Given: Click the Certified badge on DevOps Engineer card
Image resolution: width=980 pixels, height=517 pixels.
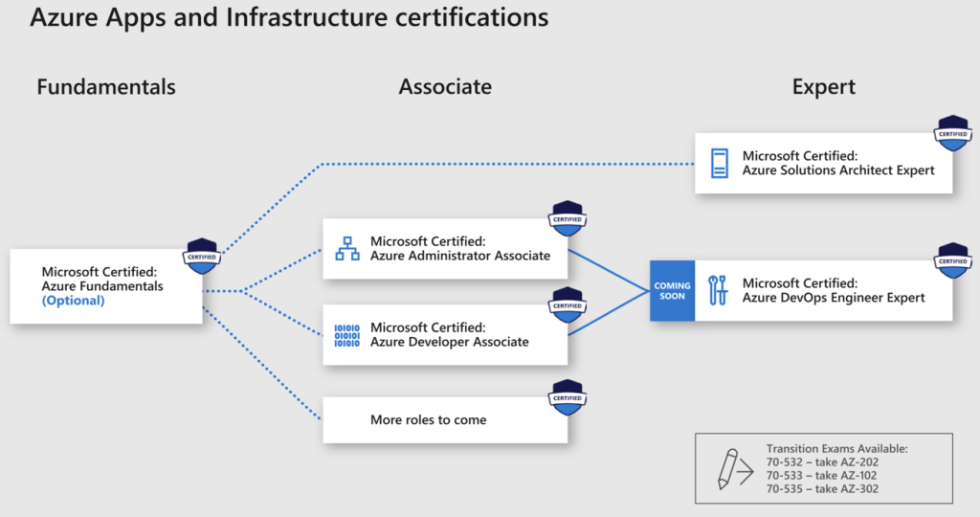Looking at the screenshot, I should pyautogui.click(x=952, y=260).
